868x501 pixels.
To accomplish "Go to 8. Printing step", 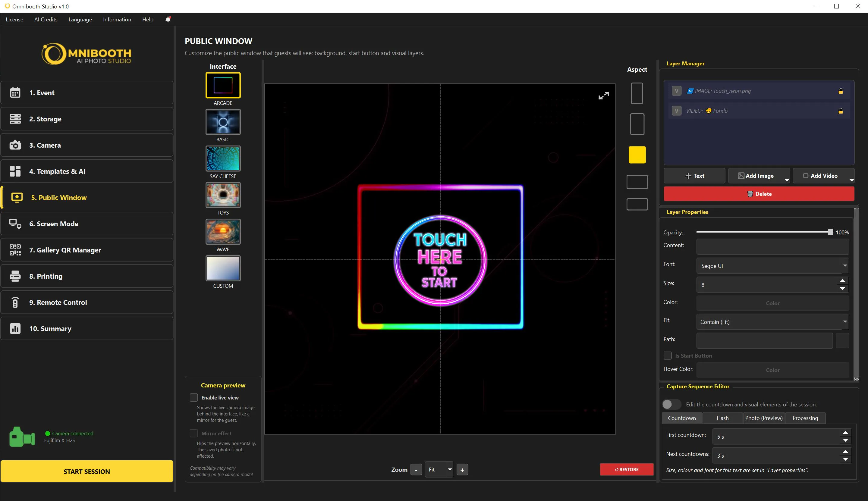I will click(x=87, y=276).
